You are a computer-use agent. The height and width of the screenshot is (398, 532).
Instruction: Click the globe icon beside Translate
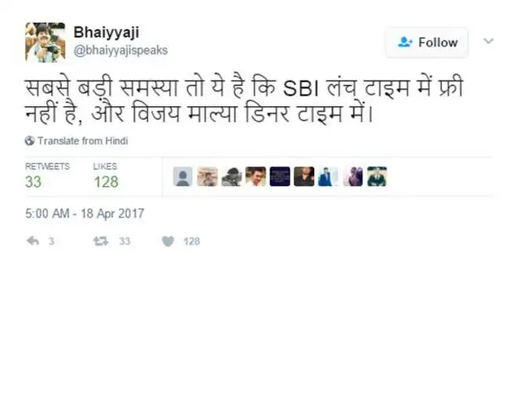click(30, 141)
